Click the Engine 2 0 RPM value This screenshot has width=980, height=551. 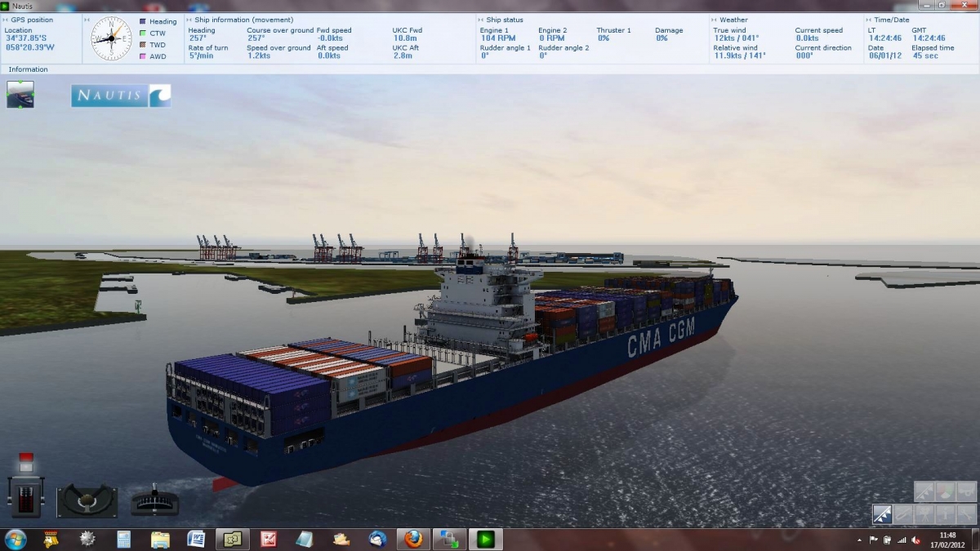(551, 38)
